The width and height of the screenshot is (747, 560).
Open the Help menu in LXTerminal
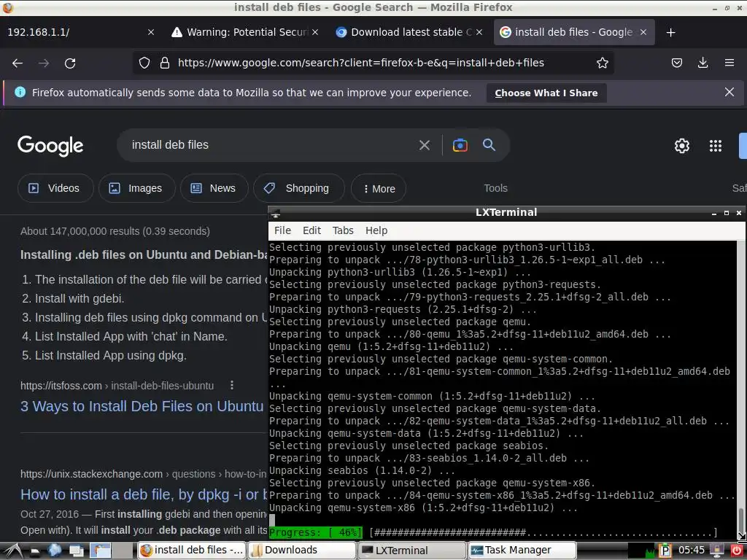pyautogui.click(x=376, y=230)
